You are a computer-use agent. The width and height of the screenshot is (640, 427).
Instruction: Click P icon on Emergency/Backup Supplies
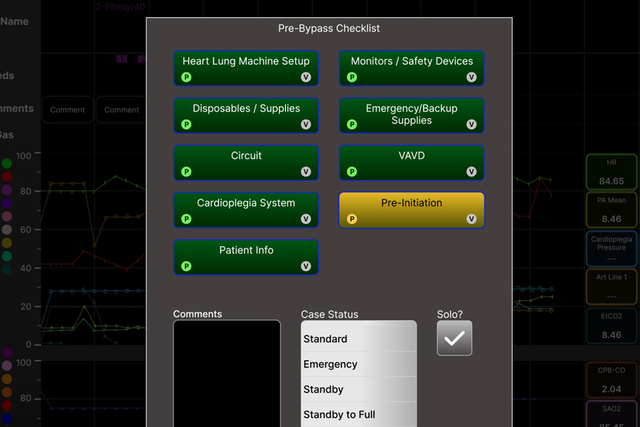[352, 125]
